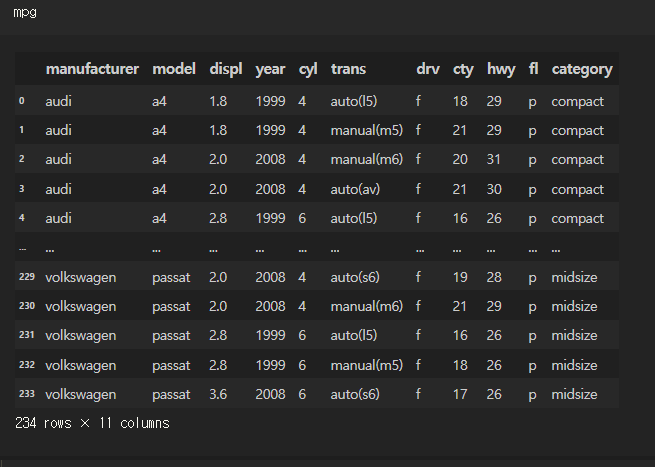The height and width of the screenshot is (467, 655).
Task: Click 'a4' model in row 2
Action: pos(160,159)
